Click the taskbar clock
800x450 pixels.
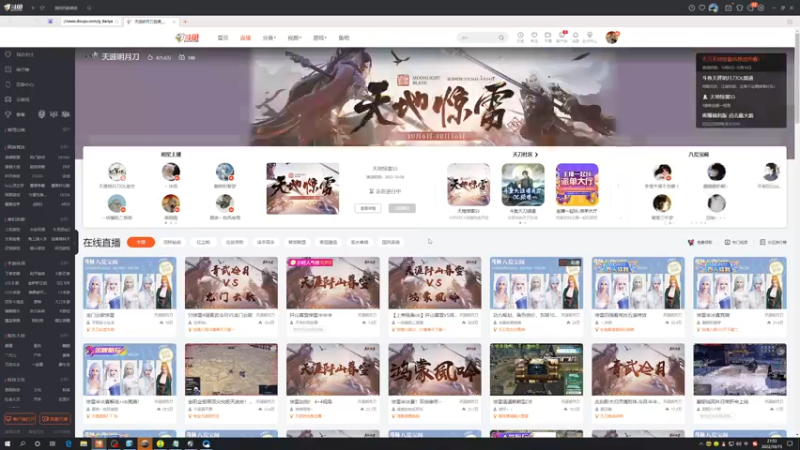(772, 444)
